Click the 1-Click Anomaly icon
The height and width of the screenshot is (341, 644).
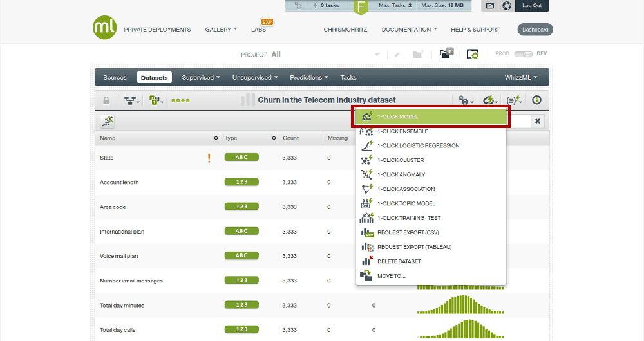tap(366, 174)
